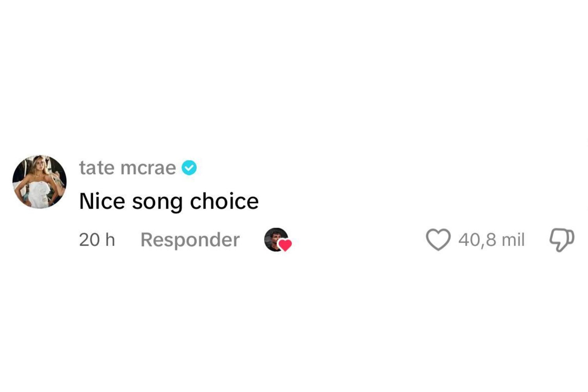Dislike the comment with the thumbs-down icon

[x=561, y=240]
